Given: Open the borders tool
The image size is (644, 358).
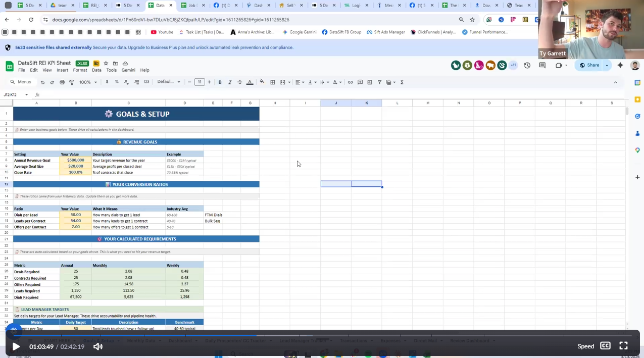Looking at the screenshot, I should [x=273, y=82].
